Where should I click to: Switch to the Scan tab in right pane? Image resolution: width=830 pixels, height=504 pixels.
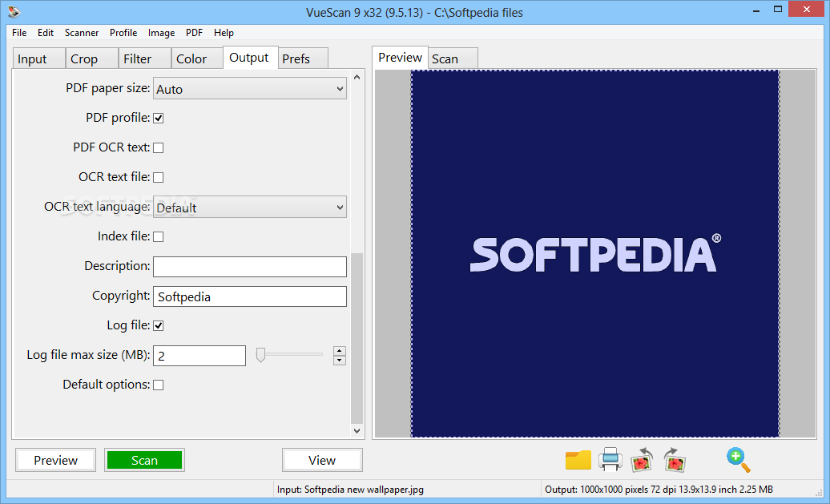point(453,58)
